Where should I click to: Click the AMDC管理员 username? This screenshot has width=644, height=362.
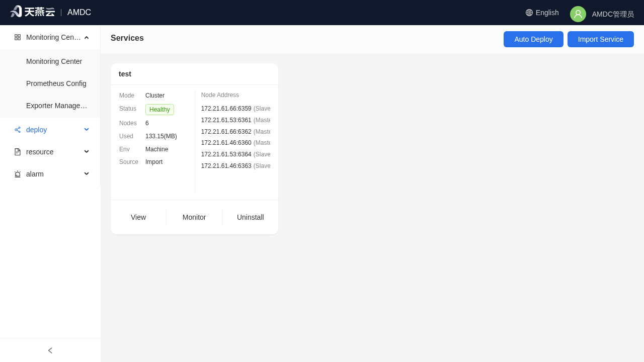pos(613,14)
